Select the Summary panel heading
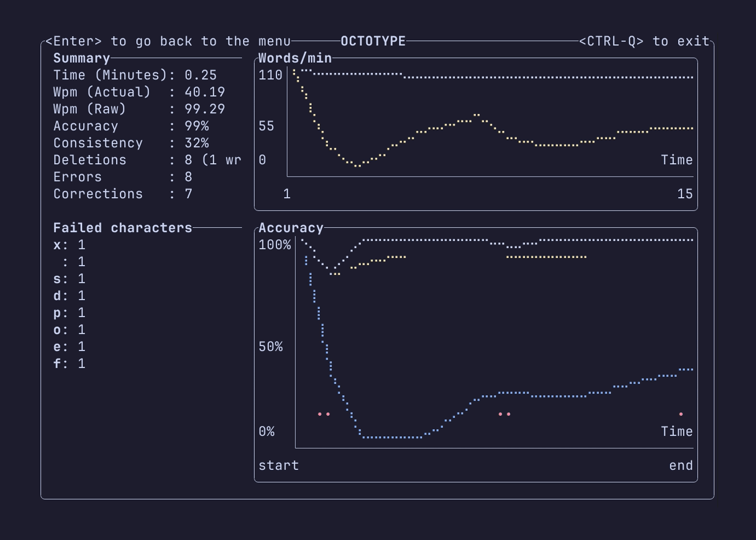This screenshot has width=756, height=540. (80, 58)
